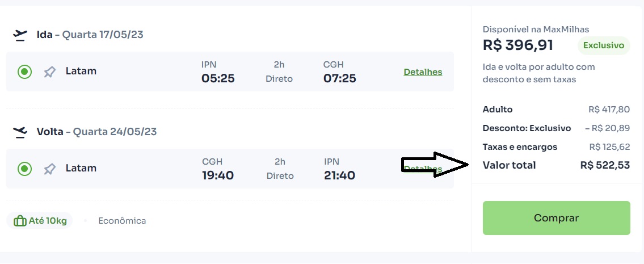Select the outbound Latam 05:25 flight radio
644x264 pixels.
tap(24, 72)
